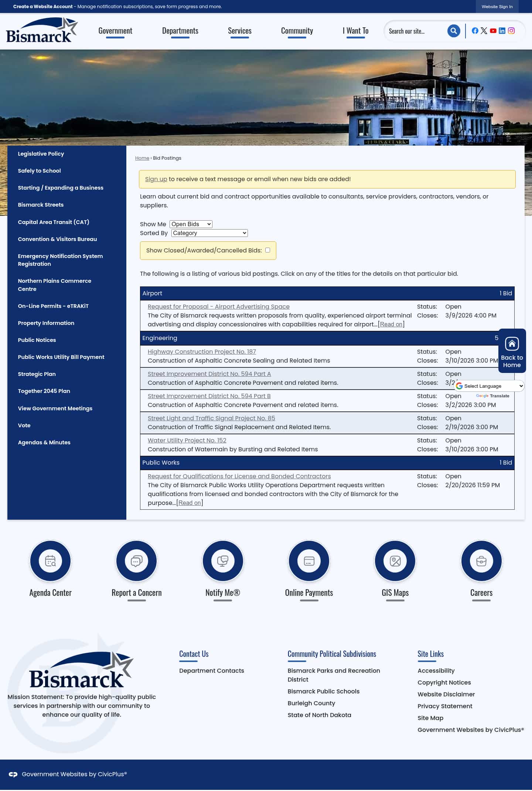
Task: Open the Online Payments card icon
Action: tap(309, 561)
